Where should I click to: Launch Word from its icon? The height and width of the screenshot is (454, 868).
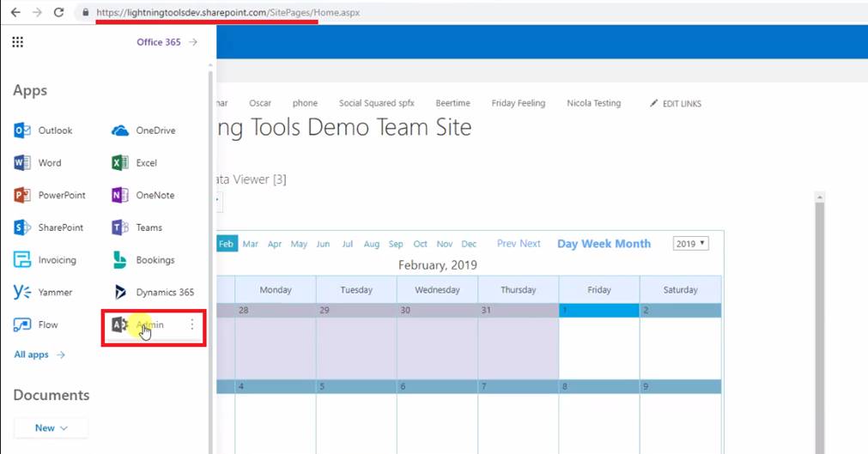pyautogui.click(x=22, y=163)
